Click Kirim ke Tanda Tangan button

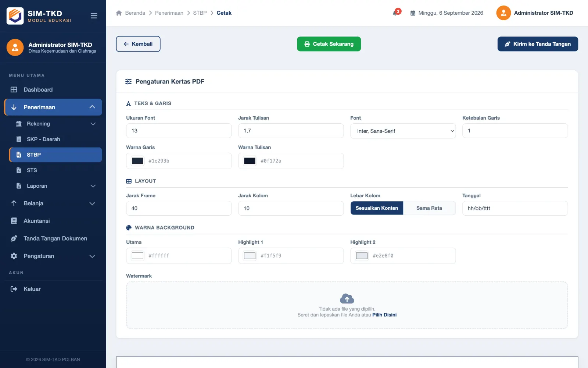click(538, 44)
